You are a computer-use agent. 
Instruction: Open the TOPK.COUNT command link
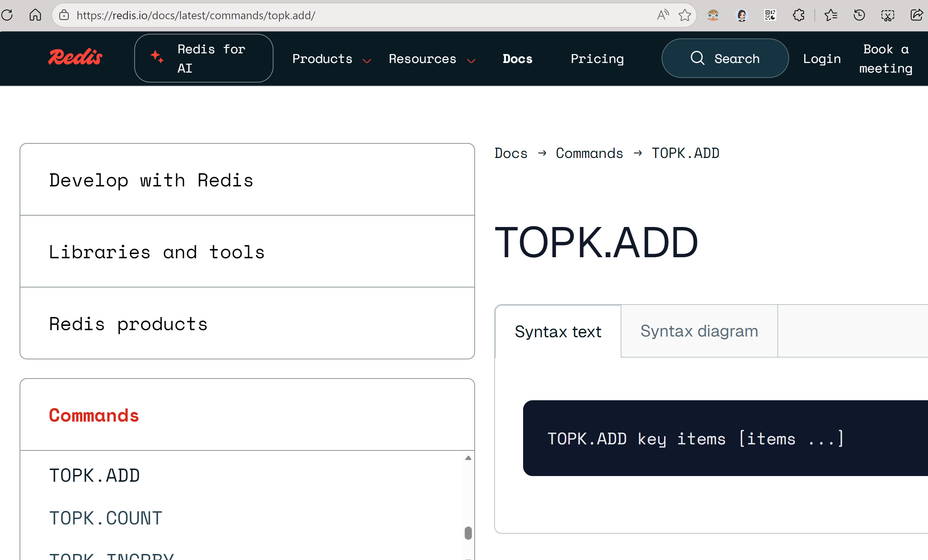[105, 518]
